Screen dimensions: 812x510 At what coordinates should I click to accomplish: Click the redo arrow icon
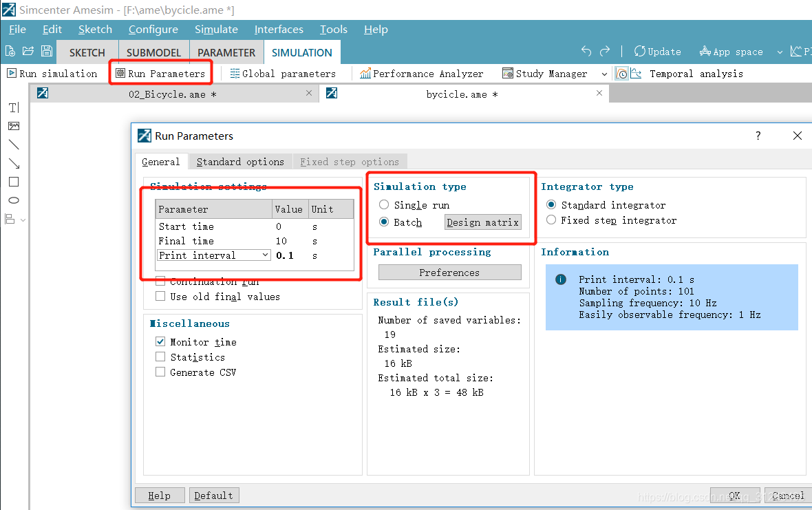click(605, 51)
